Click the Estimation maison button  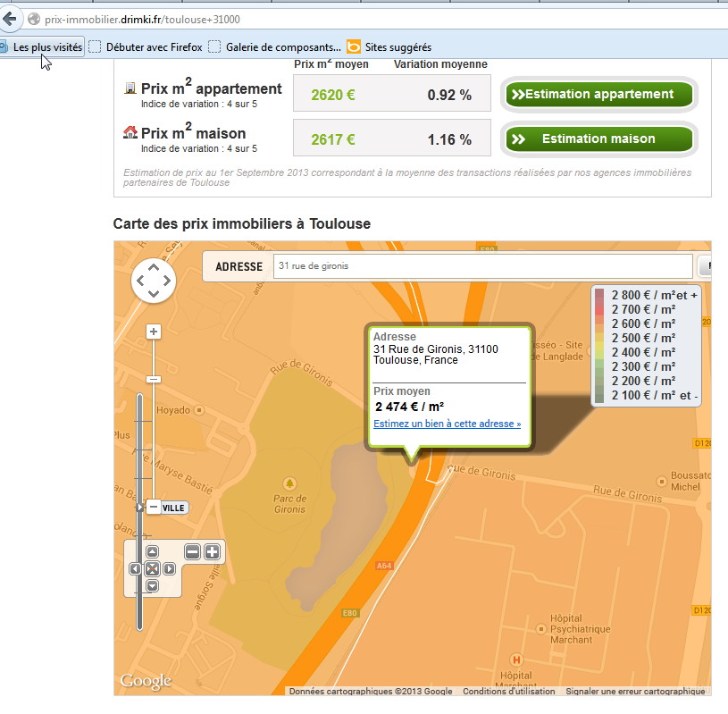599,139
